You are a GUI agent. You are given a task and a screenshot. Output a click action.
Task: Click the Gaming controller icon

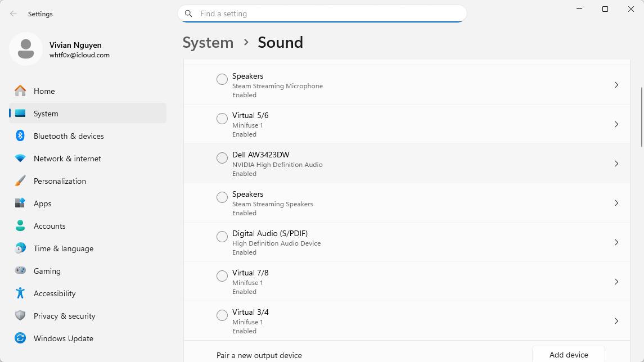point(20,271)
